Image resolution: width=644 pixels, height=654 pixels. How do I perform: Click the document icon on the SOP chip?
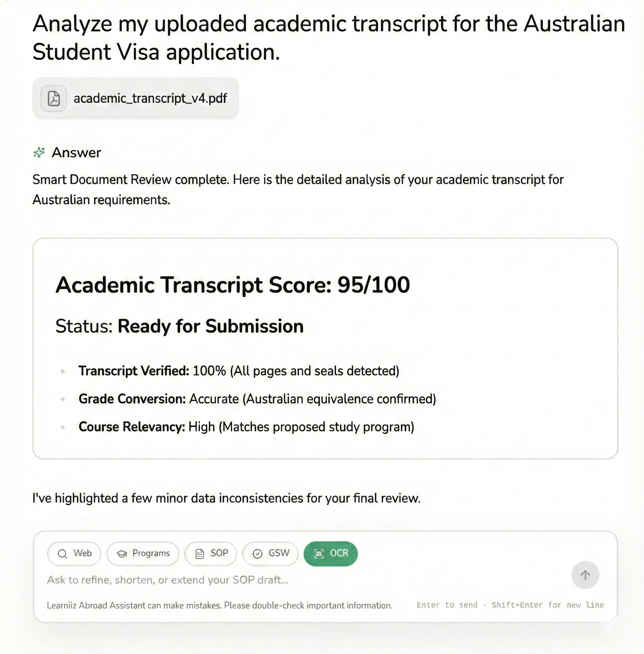(200, 554)
